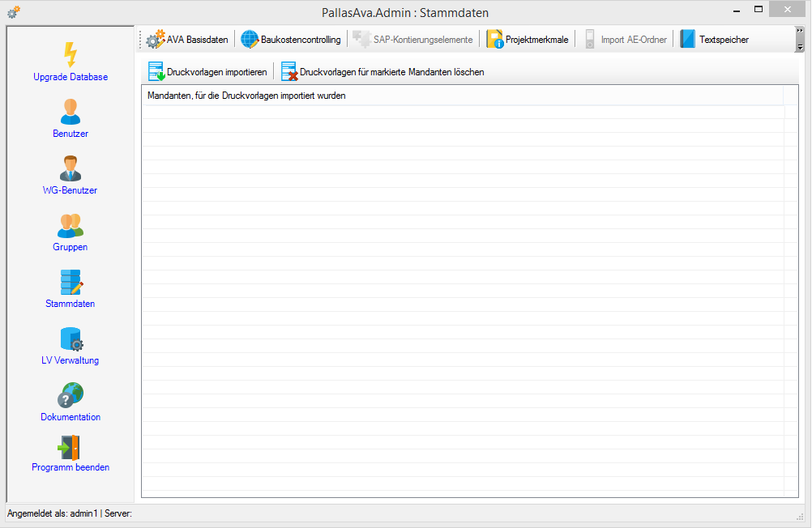Click the Upgrade Database lightning icon
Viewport: 812px width, 528px height.
tap(71, 55)
